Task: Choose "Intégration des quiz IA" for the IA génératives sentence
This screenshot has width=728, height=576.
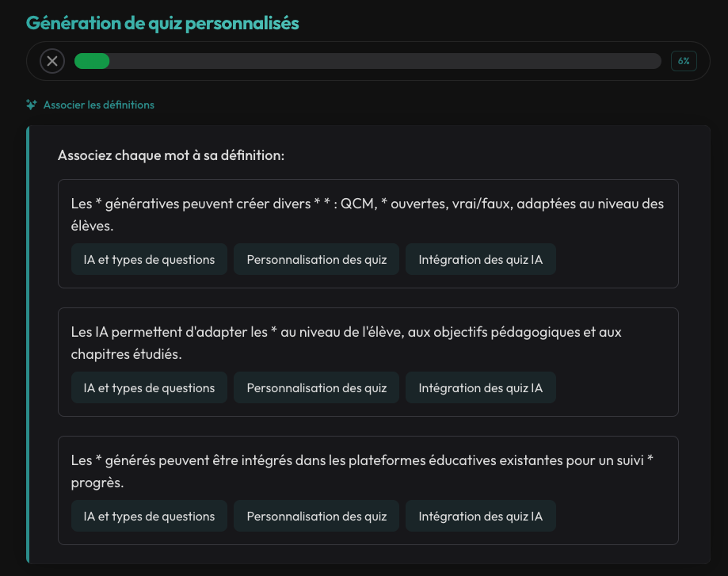Action: tap(481, 260)
